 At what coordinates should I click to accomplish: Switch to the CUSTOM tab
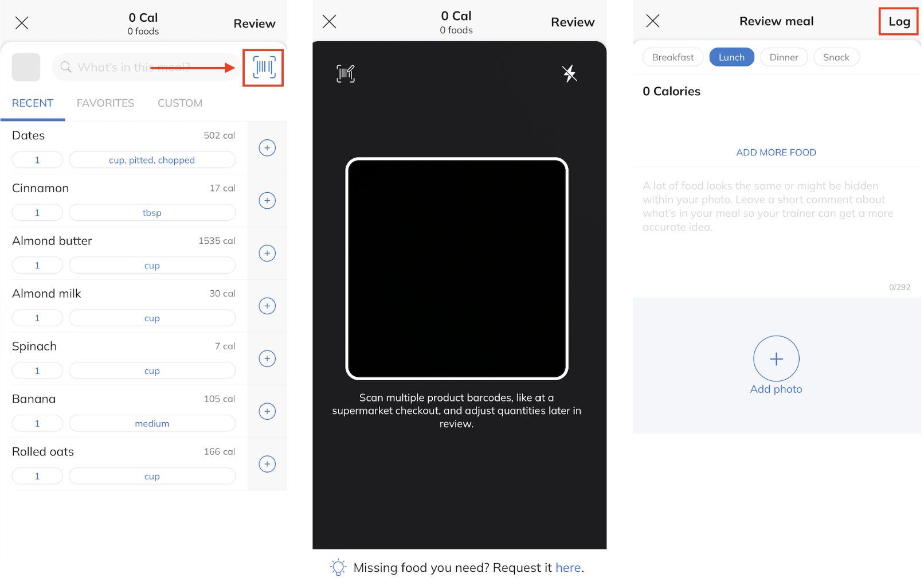[x=180, y=103]
